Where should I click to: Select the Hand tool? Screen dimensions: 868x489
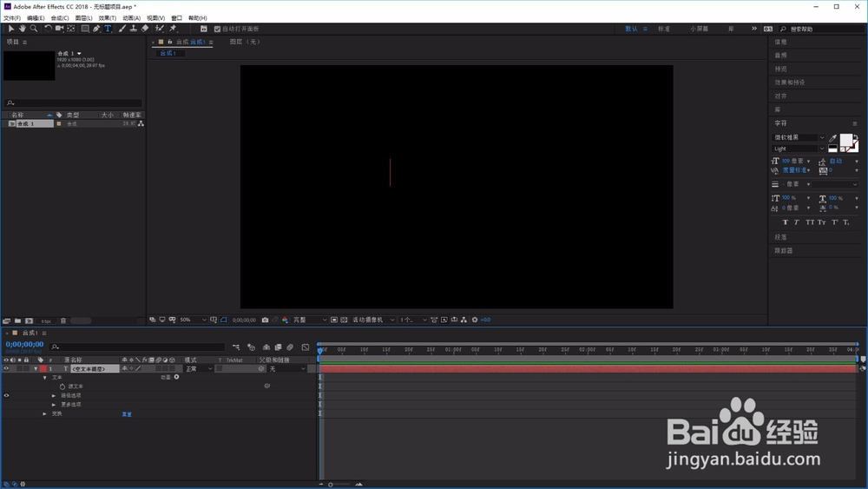coord(23,29)
